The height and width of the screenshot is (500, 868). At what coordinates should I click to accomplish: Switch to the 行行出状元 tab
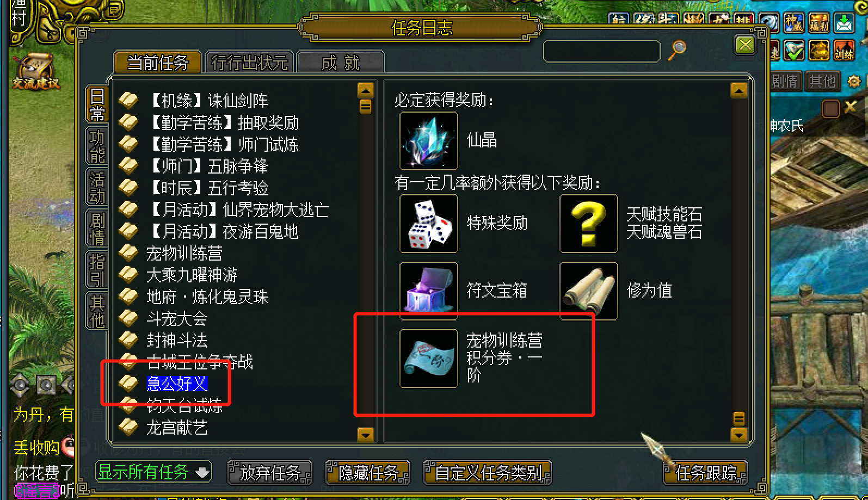pyautogui.click(x=249, y=63)
